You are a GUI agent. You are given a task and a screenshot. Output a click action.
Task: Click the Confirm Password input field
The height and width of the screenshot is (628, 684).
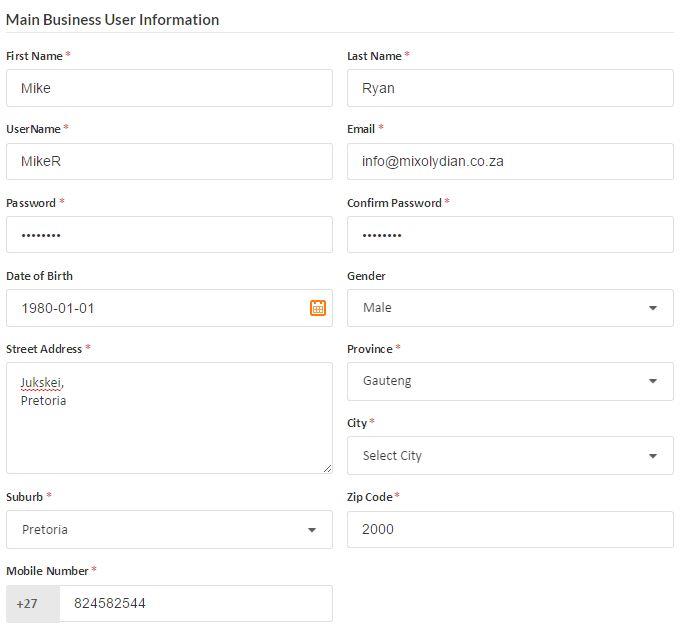point(510,235)
